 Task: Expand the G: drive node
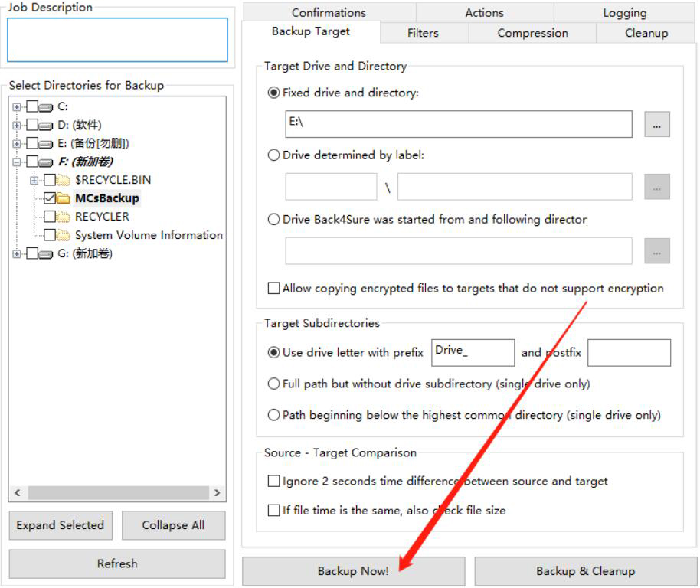[x=17, y=254]
